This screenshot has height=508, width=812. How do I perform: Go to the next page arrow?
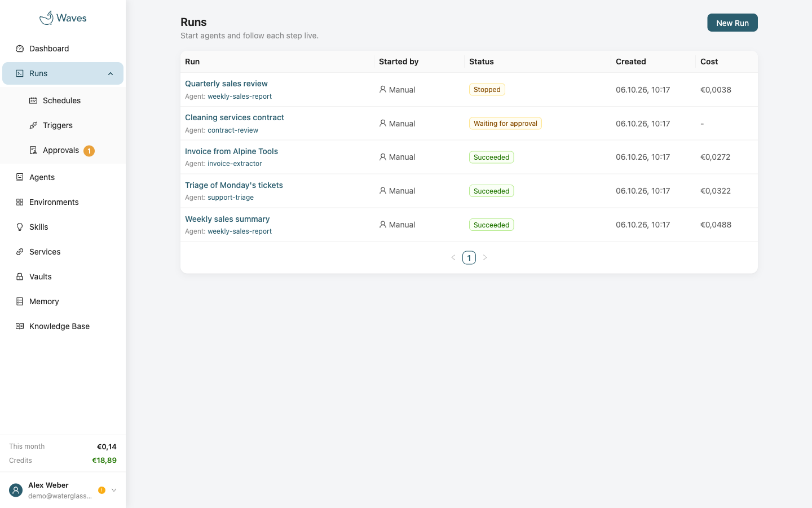(x=485, y=257)
